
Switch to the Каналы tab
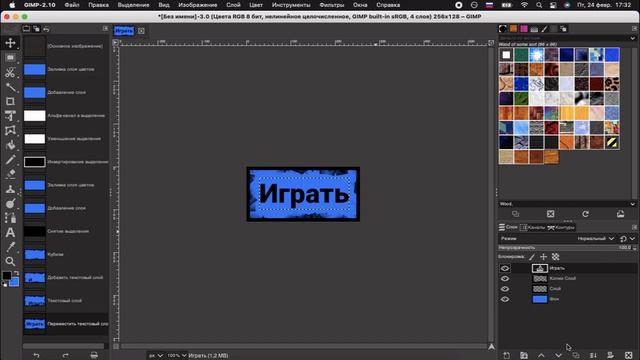pos(533,227)
